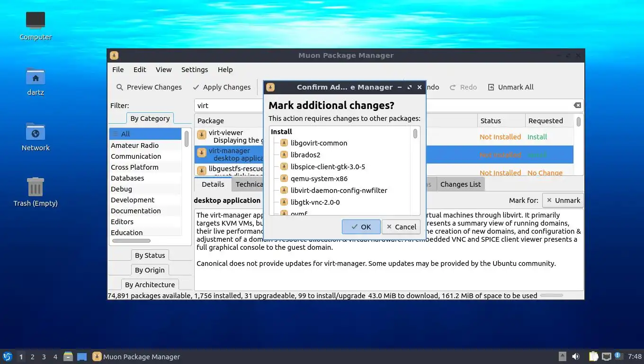Click the volume speaker tray icon
644x364 pixels.
[576, 356]
